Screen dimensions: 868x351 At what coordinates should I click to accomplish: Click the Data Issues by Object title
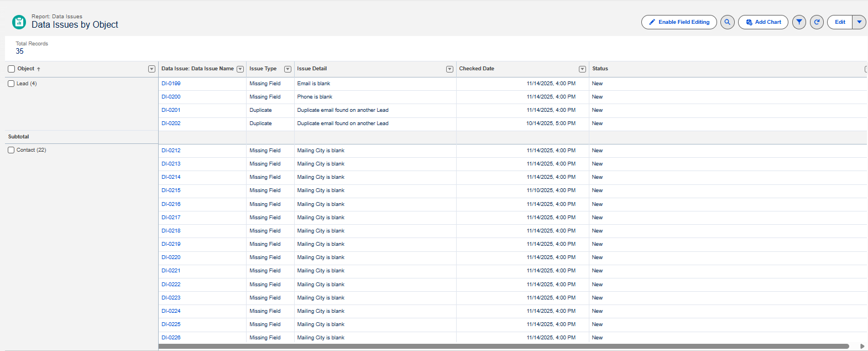[x=75, y=25]
